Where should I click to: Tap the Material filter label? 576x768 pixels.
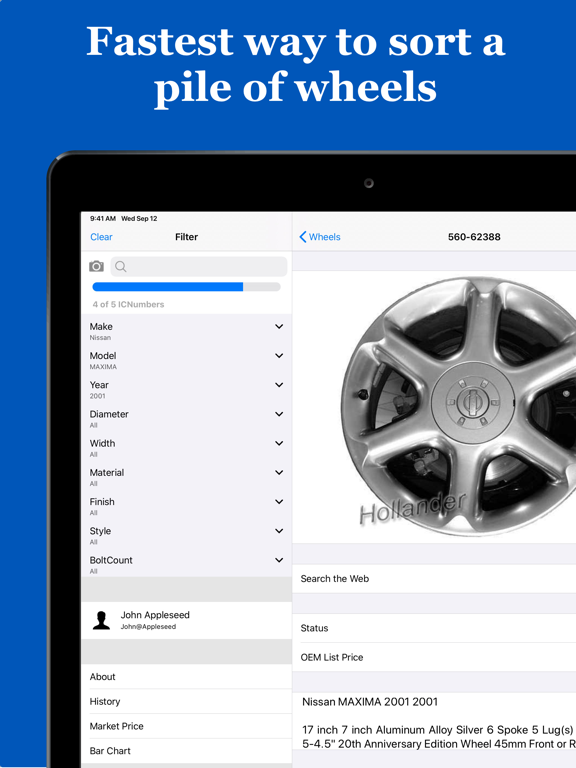coord(107,473)
